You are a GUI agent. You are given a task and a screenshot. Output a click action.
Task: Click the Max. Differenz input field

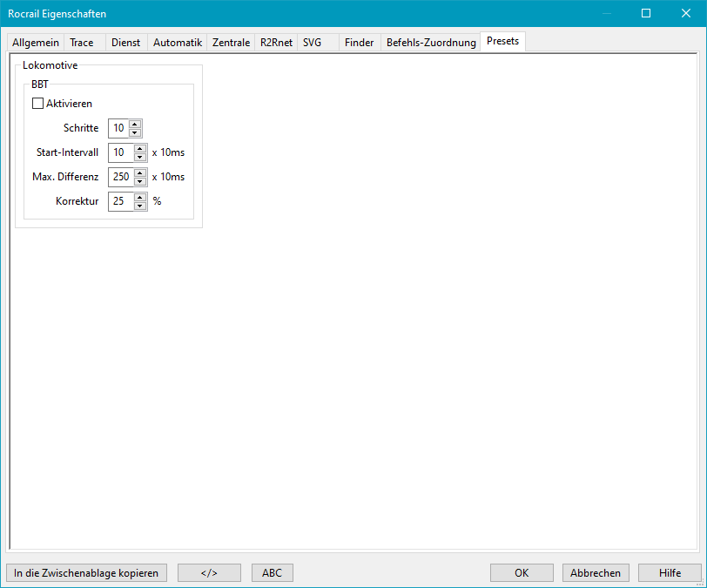coord(121,177)
